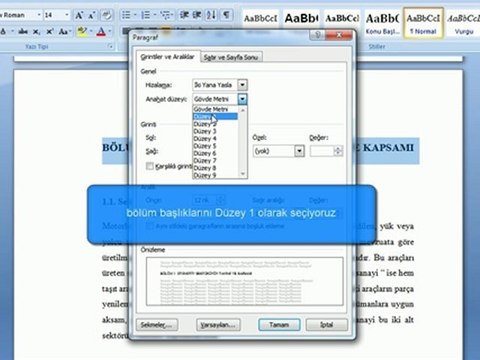Select Düzey 8 in outline list
Viewport: 480px width, 360px height.
tap(215, 168)
